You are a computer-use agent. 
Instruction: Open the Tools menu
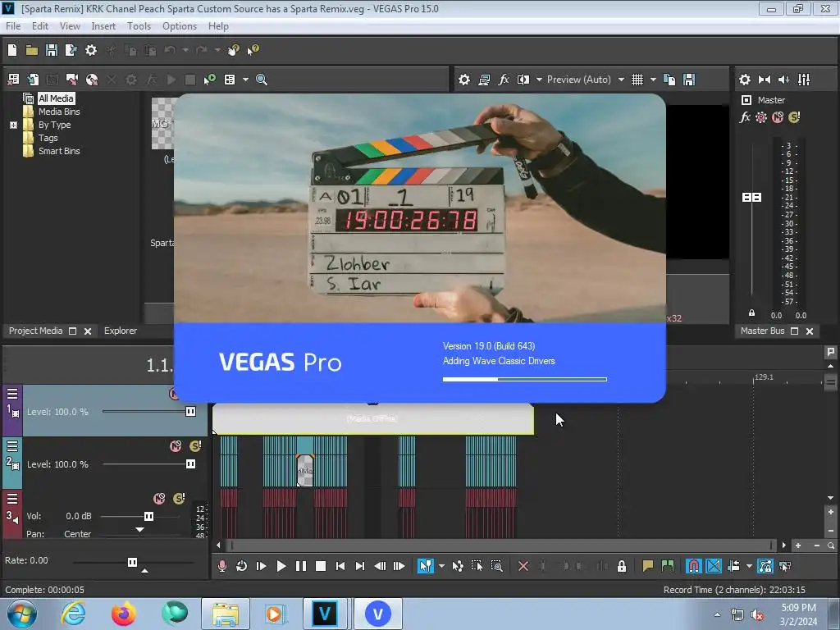[x=139, y=25]
